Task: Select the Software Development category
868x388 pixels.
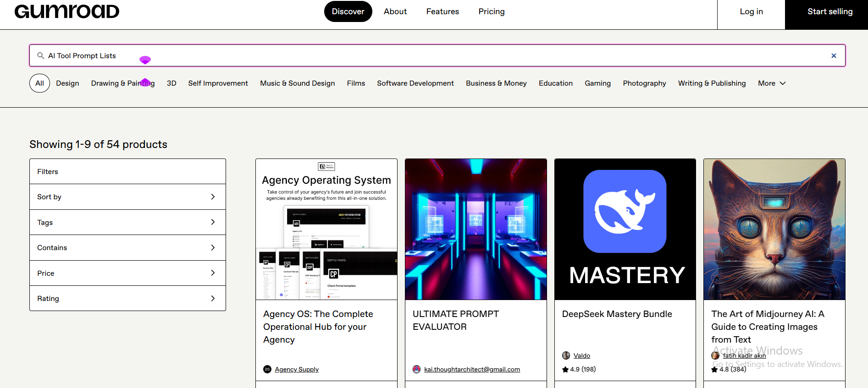Action: point(415,83)
